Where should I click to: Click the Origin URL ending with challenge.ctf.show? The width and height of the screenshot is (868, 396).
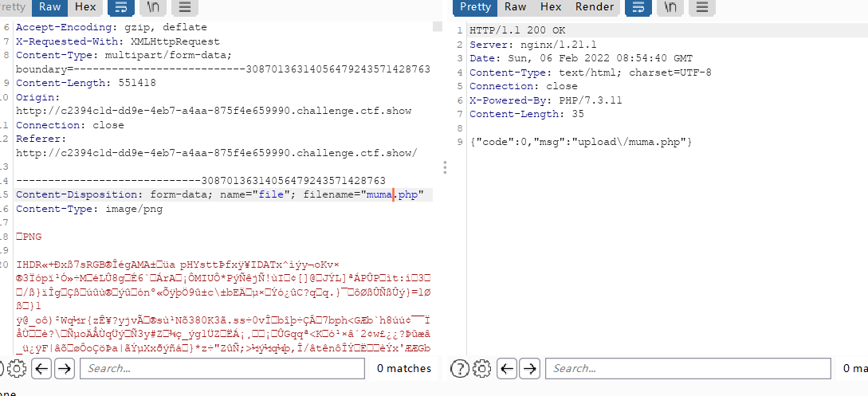tap(214, 112)
